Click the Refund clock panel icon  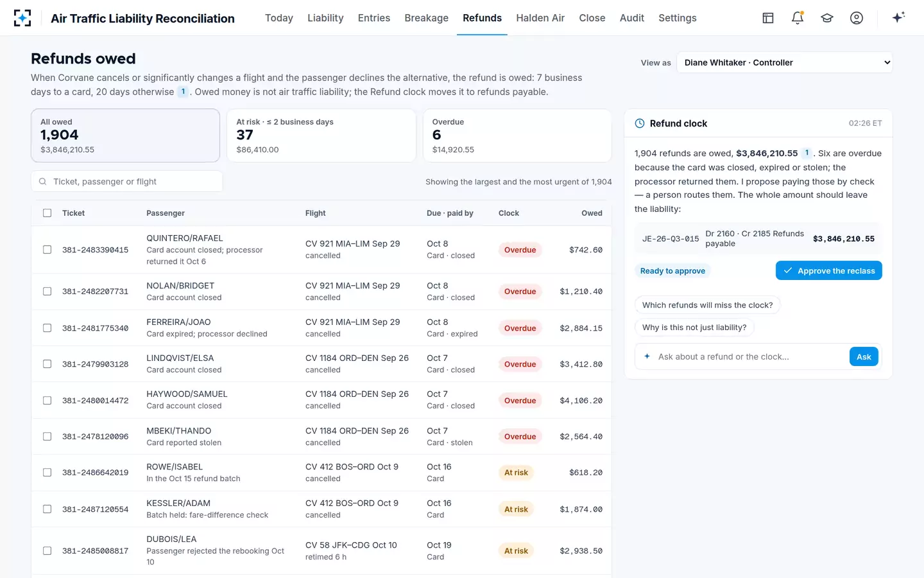640,123
